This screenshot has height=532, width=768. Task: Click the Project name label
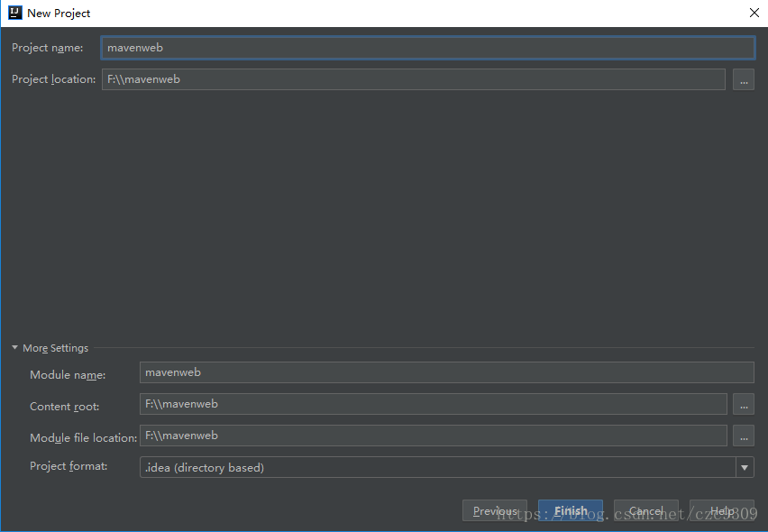point(48,48)
